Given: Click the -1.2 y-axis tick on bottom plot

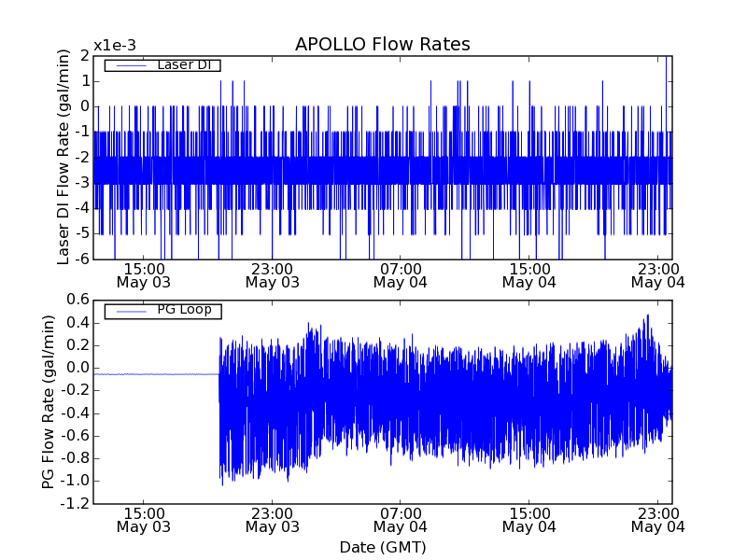Looking at the screenshot, I should pos(76,504).
